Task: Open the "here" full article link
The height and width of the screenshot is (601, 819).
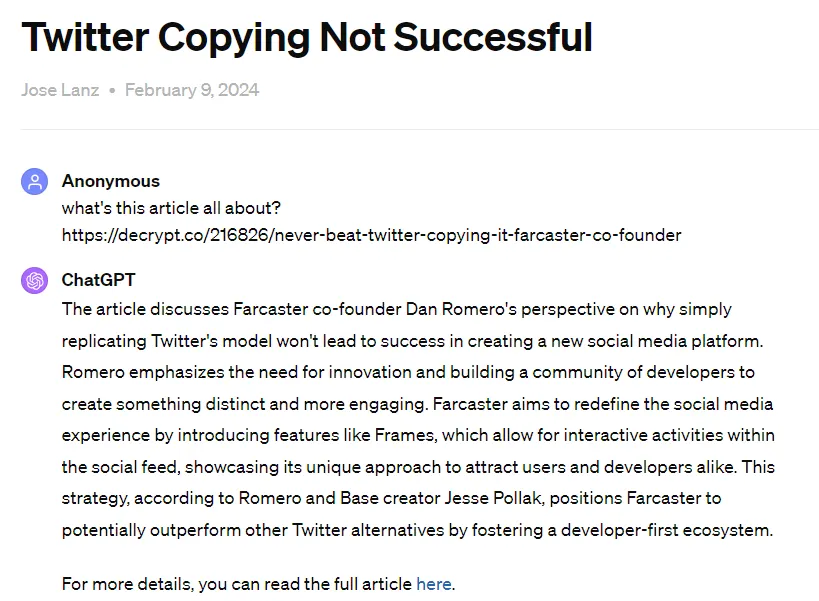Action: (x=434, y=583)
